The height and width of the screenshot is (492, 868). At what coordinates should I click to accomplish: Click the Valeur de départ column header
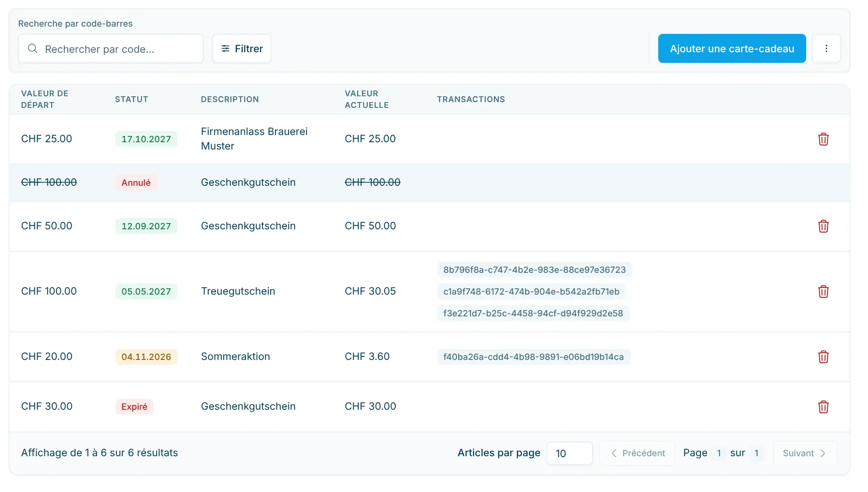[45, 99]
